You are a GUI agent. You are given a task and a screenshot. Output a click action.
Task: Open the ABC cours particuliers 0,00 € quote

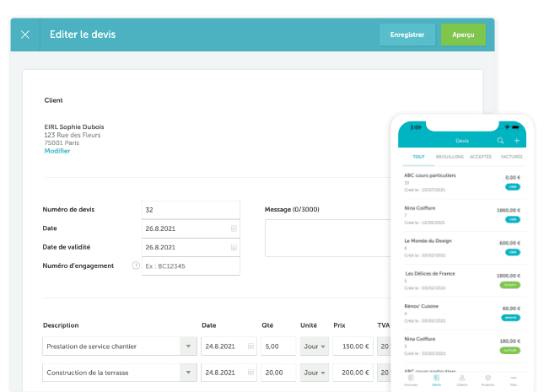click(462, 182)
